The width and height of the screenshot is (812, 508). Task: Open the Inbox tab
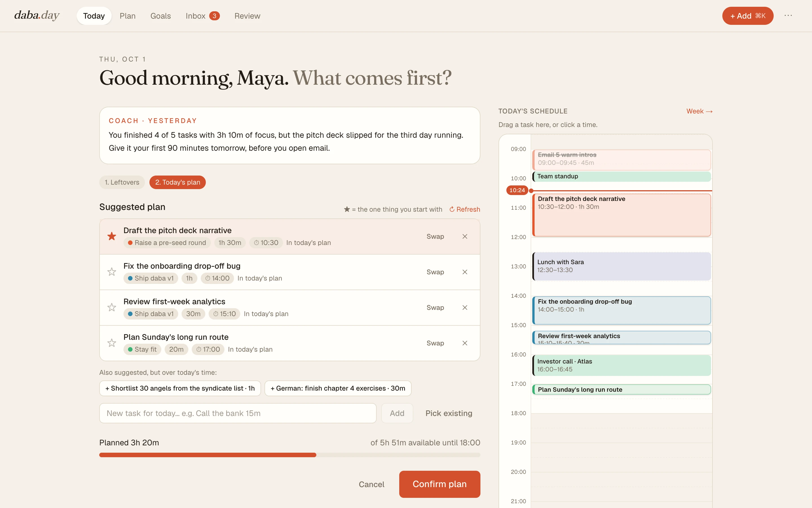click(203, 16)
